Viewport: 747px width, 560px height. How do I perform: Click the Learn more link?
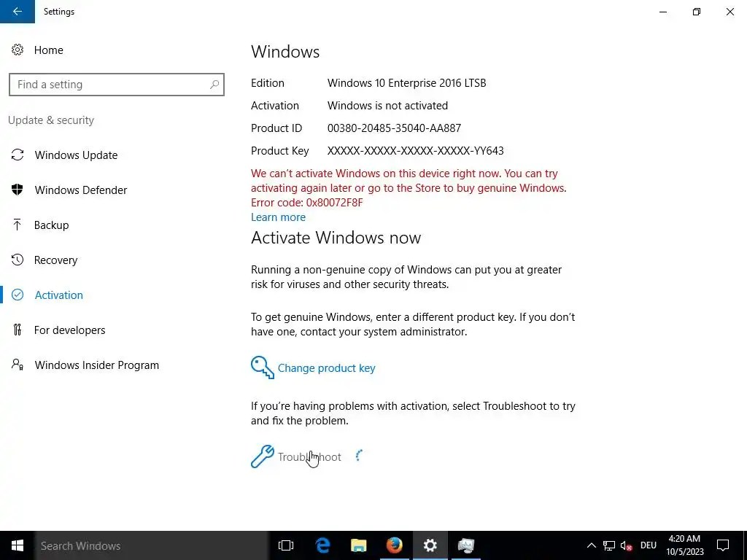tap(278, 217)
